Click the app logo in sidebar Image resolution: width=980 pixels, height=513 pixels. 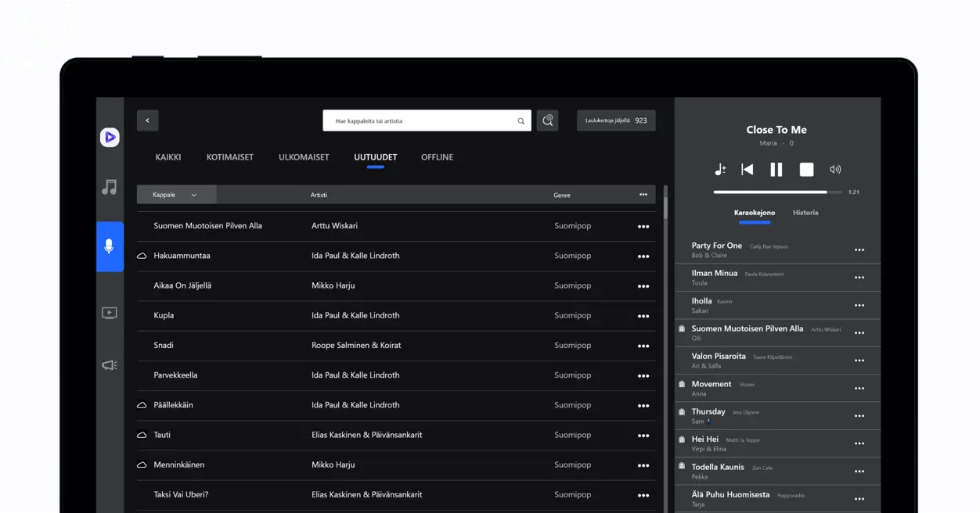click(x=110, y=138)
